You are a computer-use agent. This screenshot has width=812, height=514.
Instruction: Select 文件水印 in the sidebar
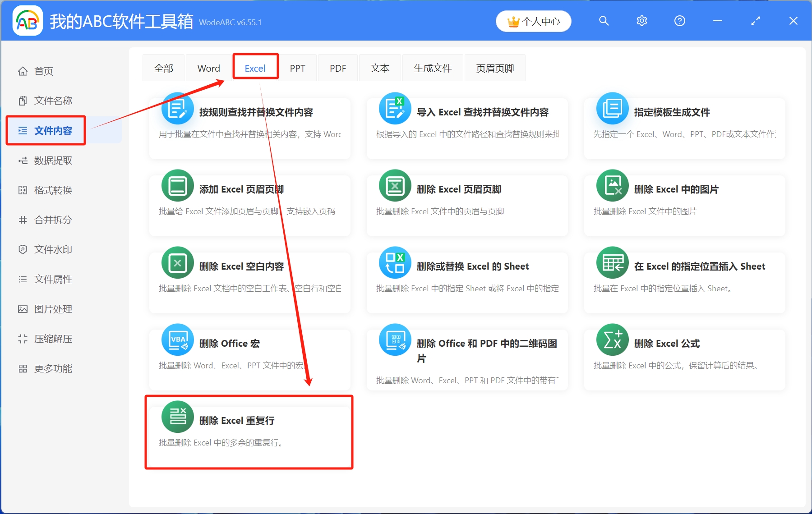click(x=52, y=249)
